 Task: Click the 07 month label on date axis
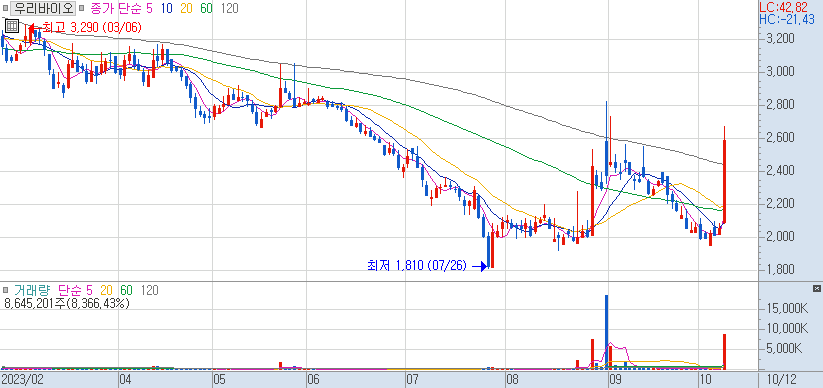coord(413,380)
